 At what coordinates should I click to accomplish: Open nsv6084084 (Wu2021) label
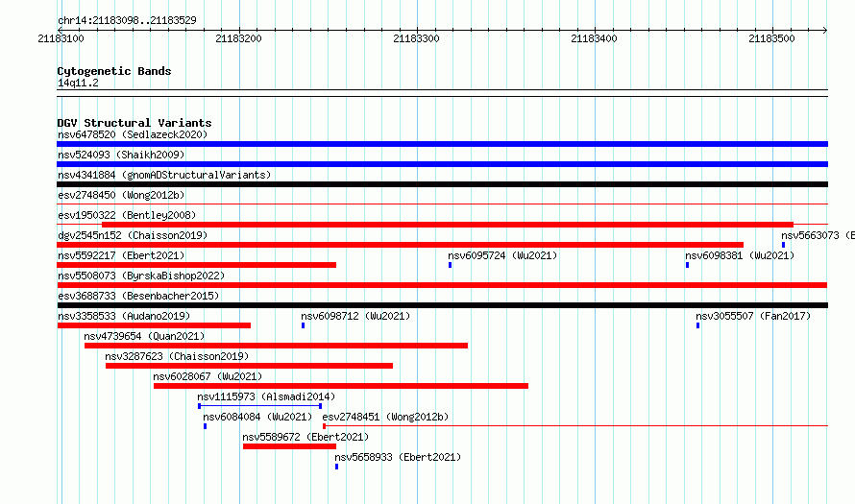tap(257, 417)
